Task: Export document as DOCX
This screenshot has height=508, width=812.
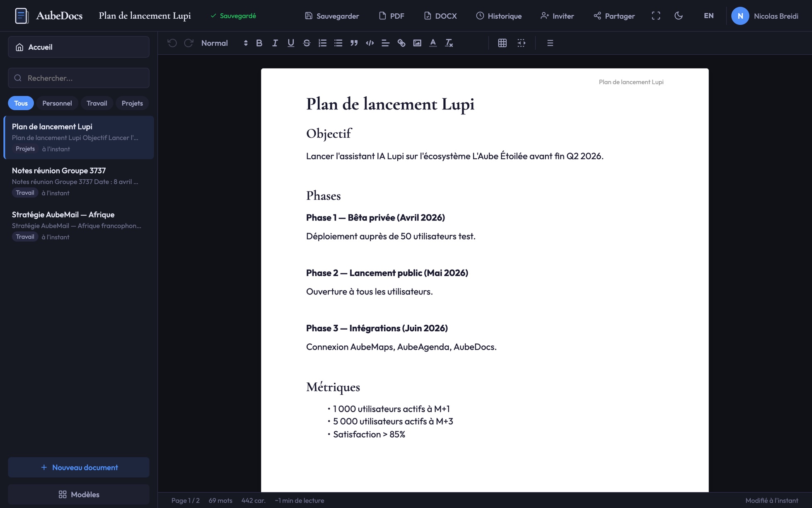Action: [440, 16]
